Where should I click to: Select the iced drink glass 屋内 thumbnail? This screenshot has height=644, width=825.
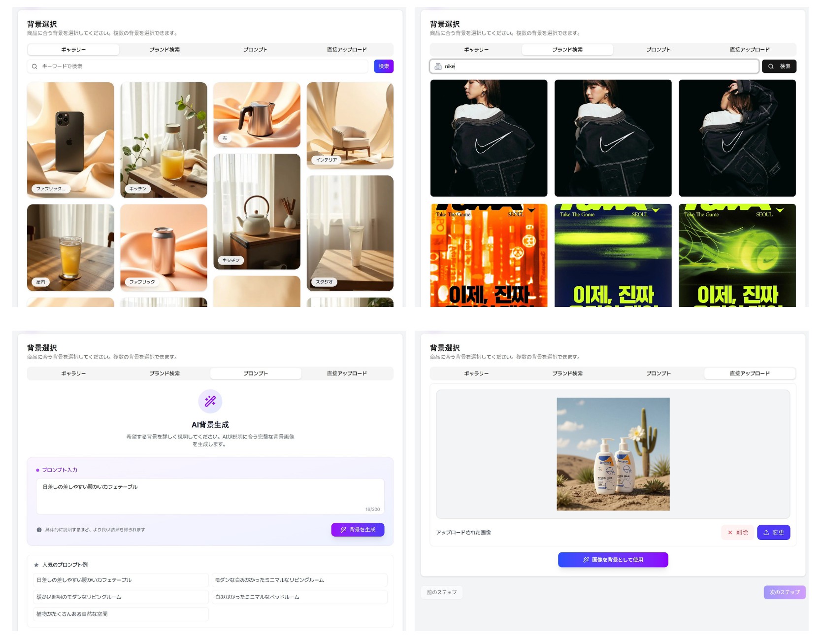coord(70,248)
